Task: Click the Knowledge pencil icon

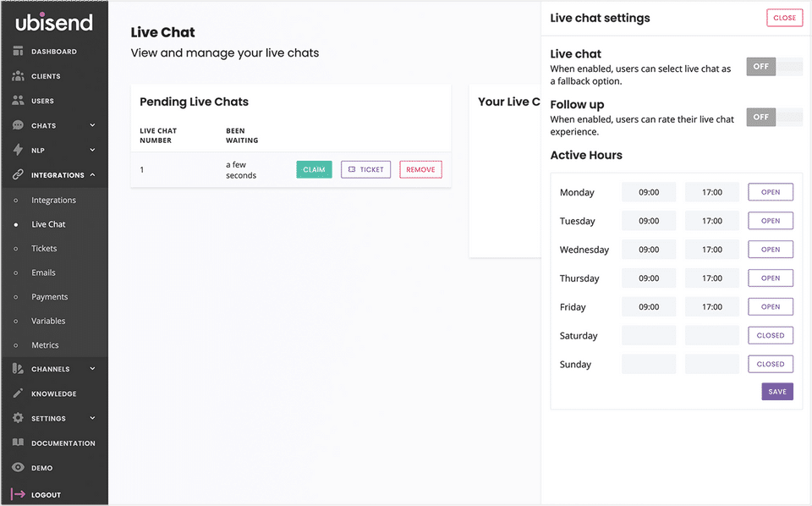Action: pyautogui.click(x=18, y=393)
